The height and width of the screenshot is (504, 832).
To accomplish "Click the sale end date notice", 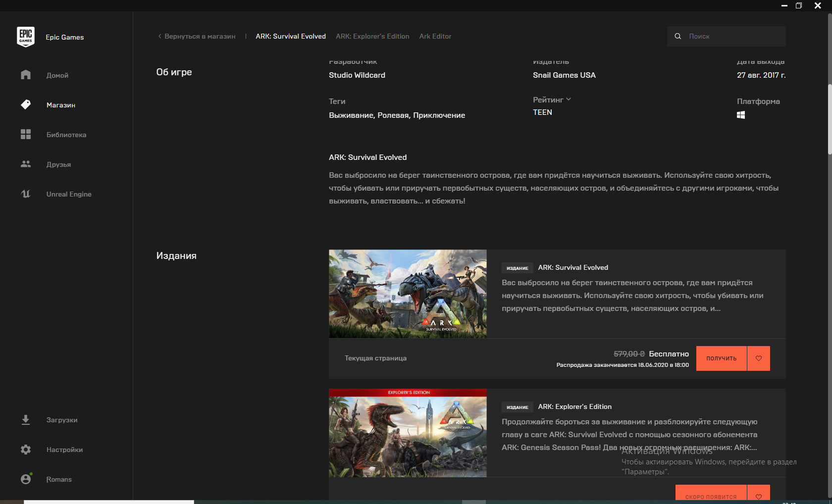I will tap(623, 365).
